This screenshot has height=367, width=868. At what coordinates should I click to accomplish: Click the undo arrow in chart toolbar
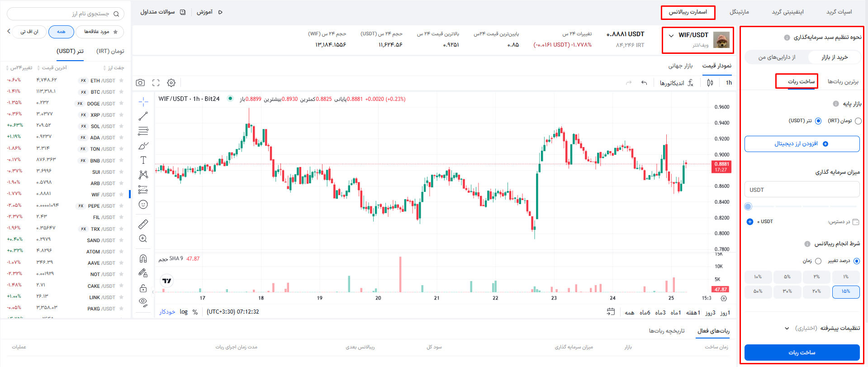point(644,83)
